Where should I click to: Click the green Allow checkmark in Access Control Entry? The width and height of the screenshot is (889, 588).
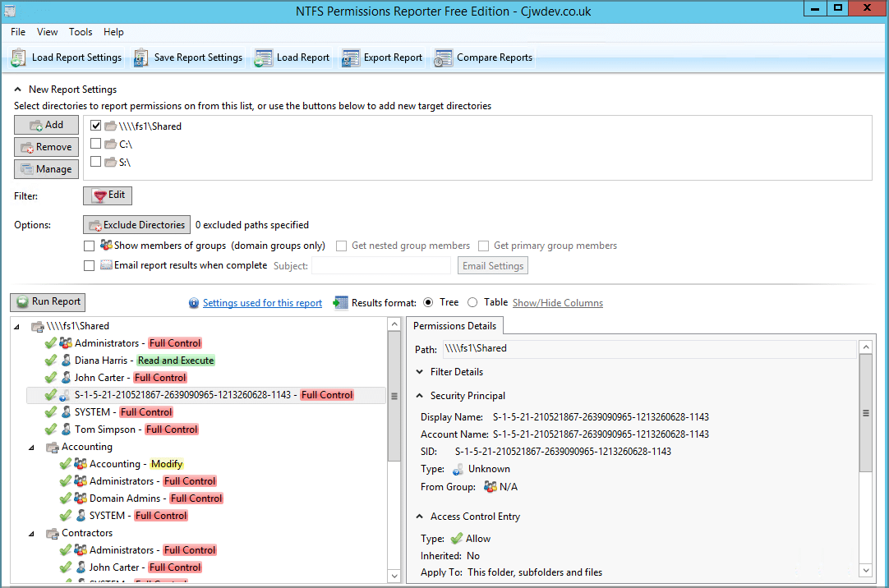pos(456,538)
